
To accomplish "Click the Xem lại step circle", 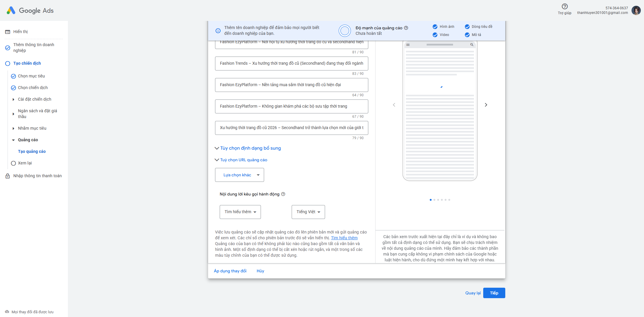I will pyautogui.click(x=13, y=163).
